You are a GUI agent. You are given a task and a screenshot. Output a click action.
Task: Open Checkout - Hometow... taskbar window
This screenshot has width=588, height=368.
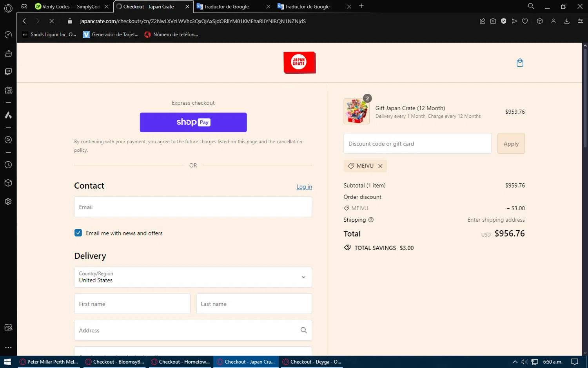point(180,362)
